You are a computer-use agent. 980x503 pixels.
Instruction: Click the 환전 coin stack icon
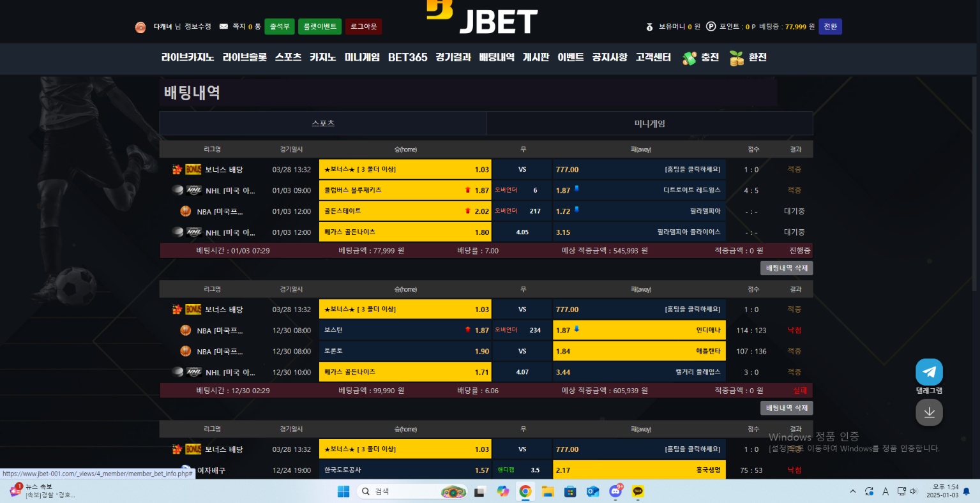pyautogui.click(x=737, y=58)
